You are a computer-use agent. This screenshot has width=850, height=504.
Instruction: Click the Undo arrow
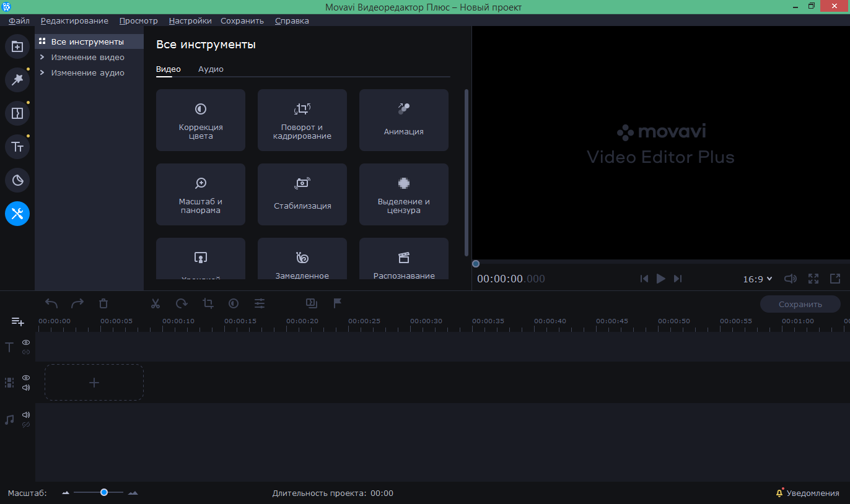coord(51,303)
